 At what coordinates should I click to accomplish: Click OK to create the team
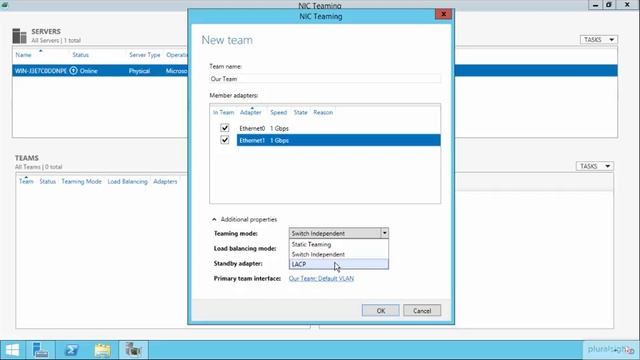point(380,311)
